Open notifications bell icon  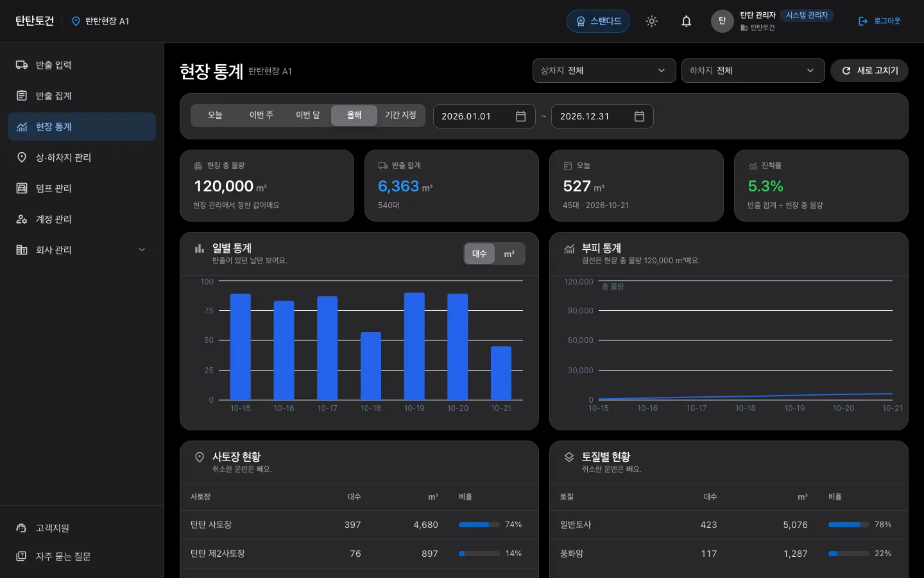point(686,21)
